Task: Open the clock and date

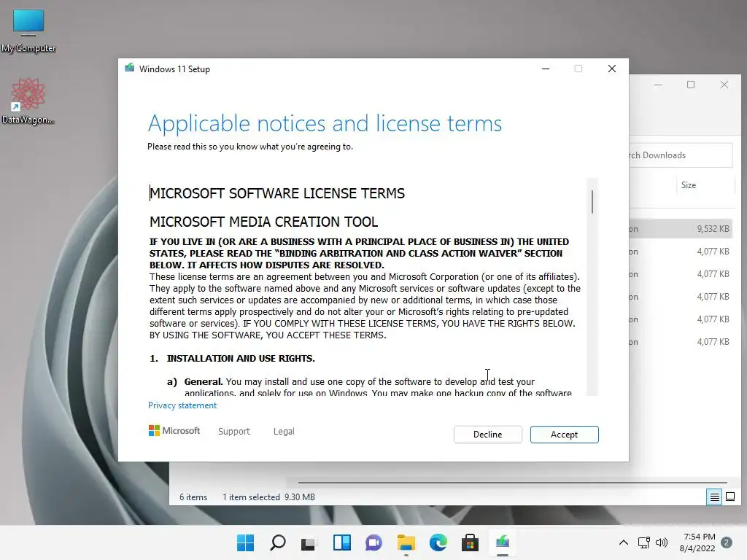Action: [698, 542]
